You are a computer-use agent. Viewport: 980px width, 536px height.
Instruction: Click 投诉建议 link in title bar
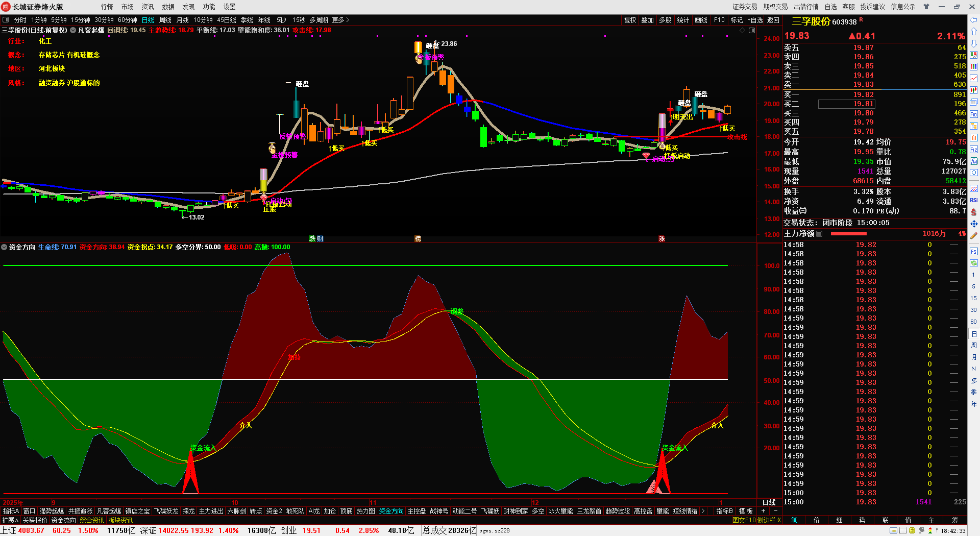[x=872, y=7]
